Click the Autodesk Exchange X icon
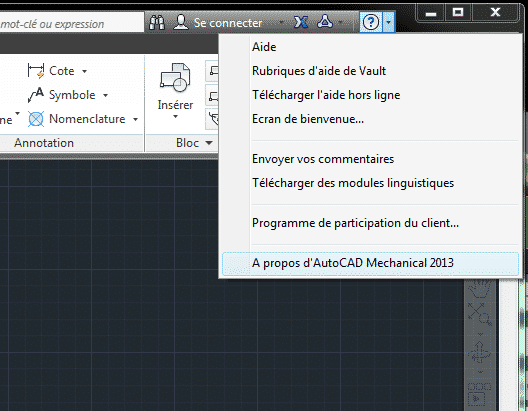The image size is (528, 411). pos(301,22)
